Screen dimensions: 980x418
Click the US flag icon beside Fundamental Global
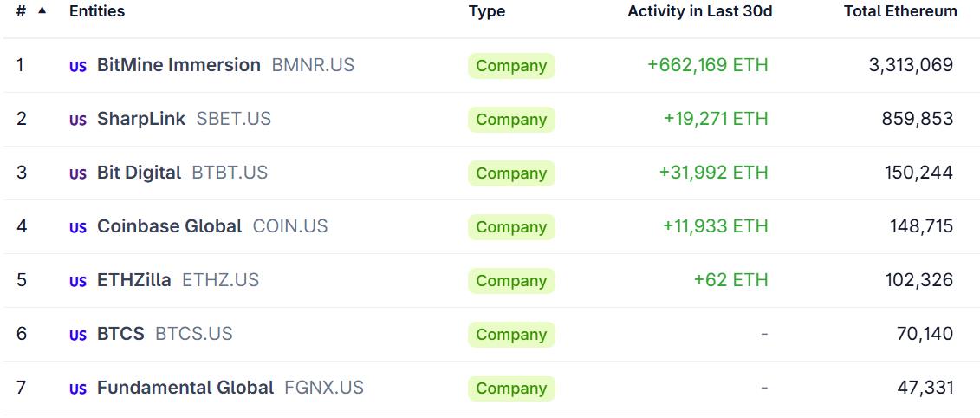(78, 389)
